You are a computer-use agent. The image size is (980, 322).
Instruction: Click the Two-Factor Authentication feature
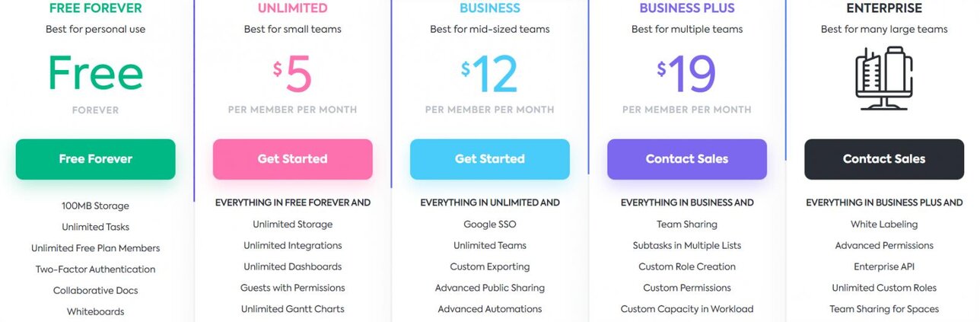pos(95,269)
